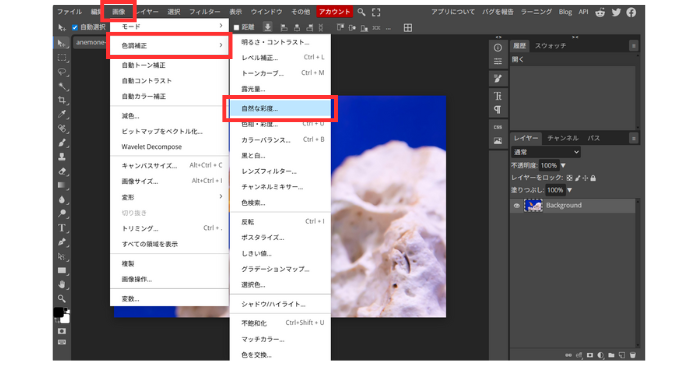Select the Gradient tool

[62, 185]
